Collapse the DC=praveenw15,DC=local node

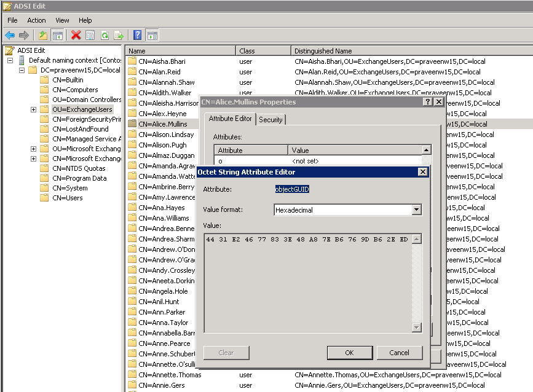click(x=22, y=70)
